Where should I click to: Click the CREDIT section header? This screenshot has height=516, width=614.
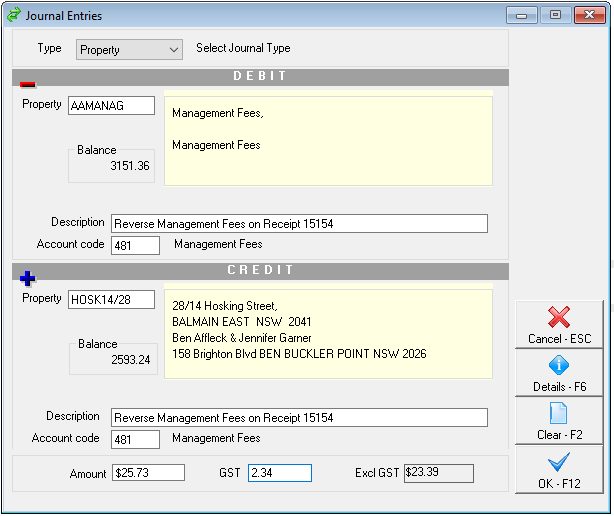260,270
